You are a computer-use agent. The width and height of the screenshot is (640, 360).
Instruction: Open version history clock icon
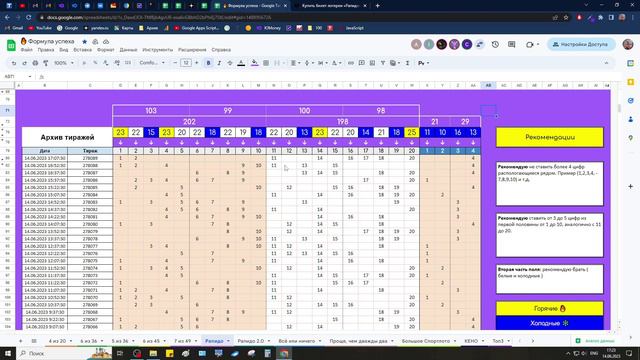point(495,44)
